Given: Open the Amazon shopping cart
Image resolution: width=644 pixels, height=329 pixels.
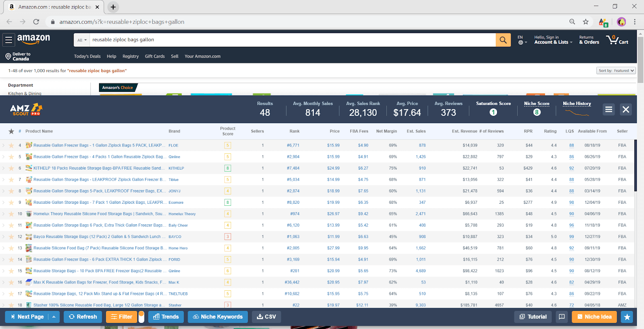Looking at the screenshot, I should 617,40.
